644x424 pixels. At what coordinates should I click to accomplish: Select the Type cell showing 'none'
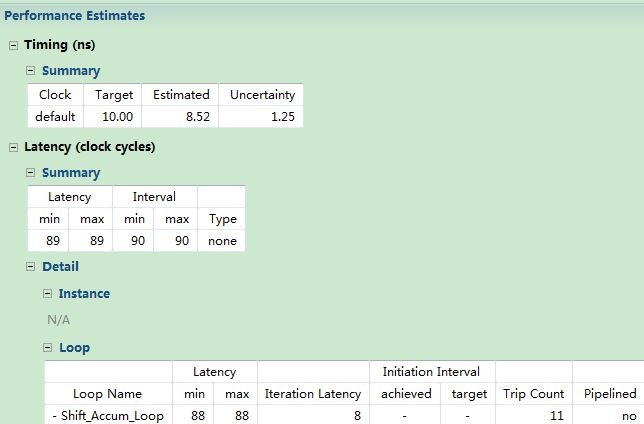point(222,241)
